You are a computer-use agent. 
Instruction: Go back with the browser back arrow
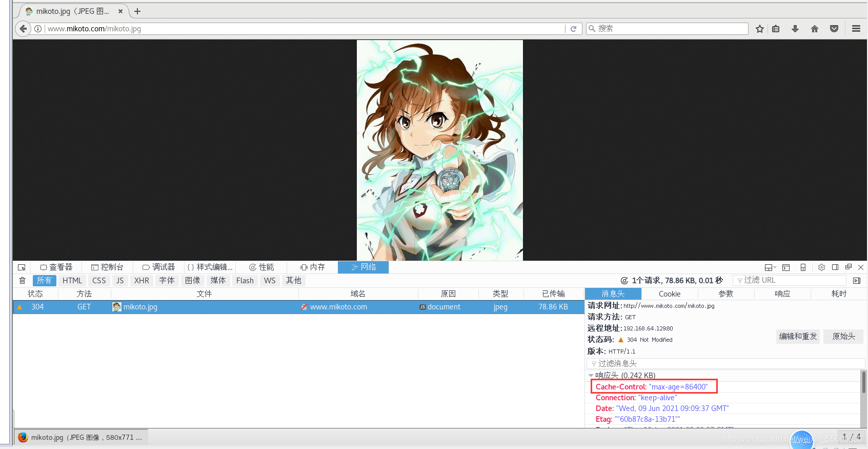[23, 29]
